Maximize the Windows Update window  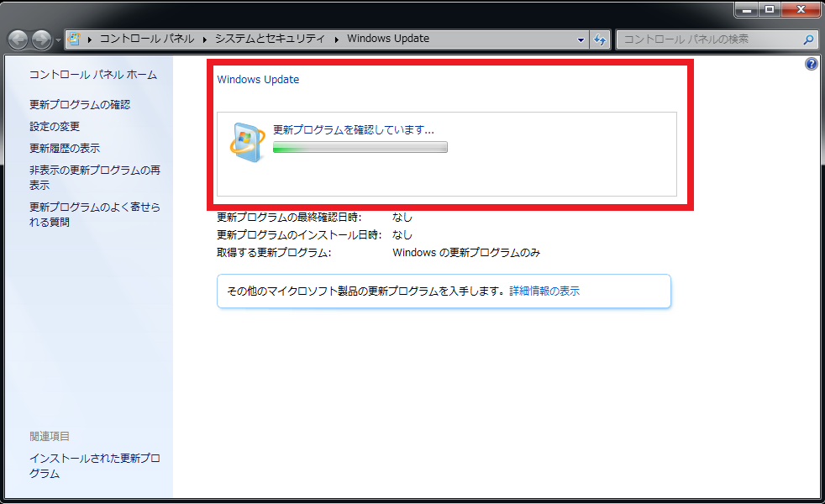(x=770, y=9)
